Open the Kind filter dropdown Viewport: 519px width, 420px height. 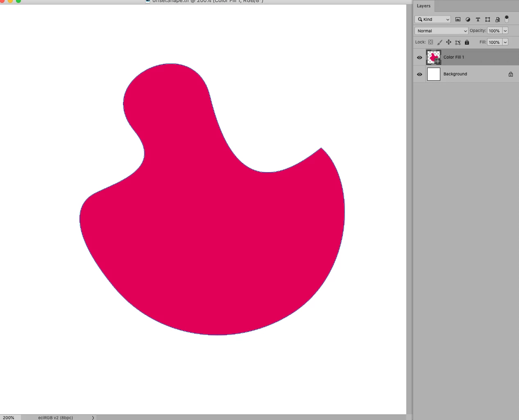coord(432,19)
